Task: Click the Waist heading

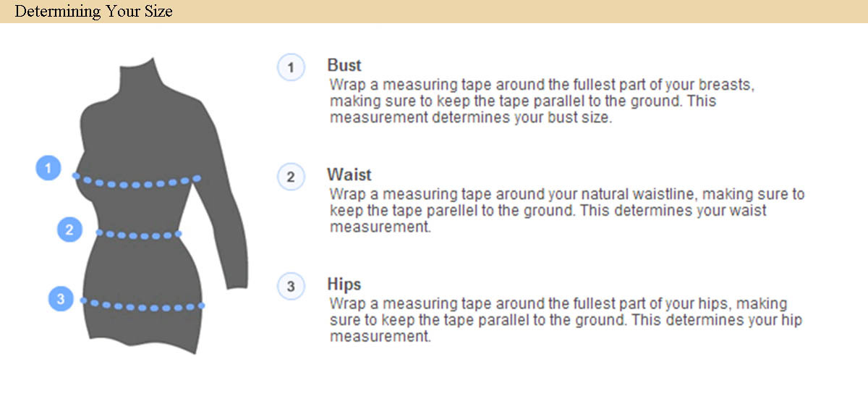Action: coord(349,175)
